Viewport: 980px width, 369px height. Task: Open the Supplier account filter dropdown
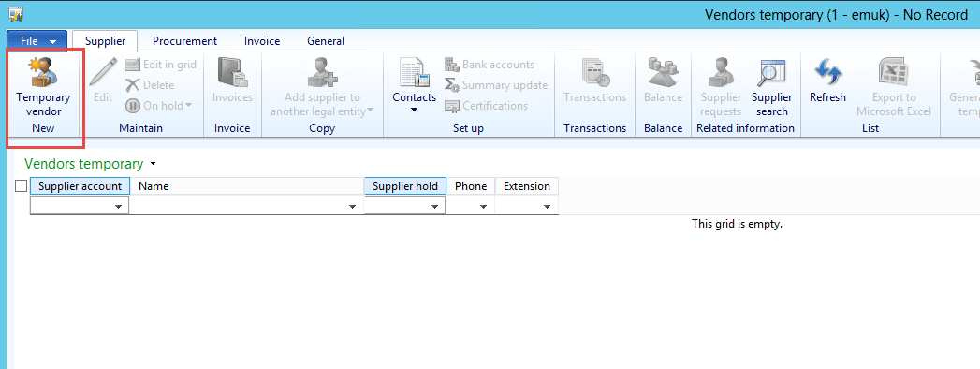[118, 206]
